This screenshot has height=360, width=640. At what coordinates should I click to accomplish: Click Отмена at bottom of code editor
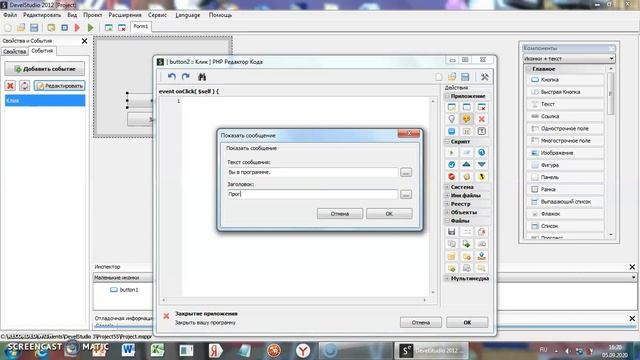420,322
